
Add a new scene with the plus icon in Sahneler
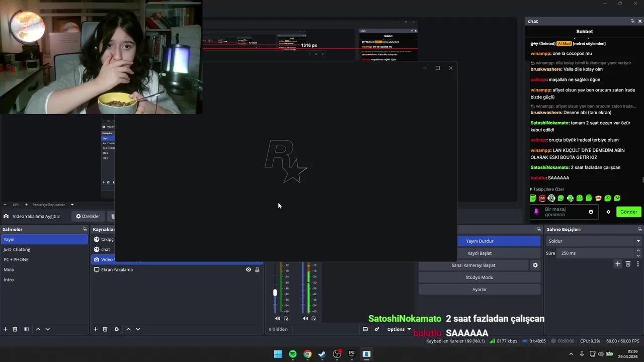(x=6, y=329)
